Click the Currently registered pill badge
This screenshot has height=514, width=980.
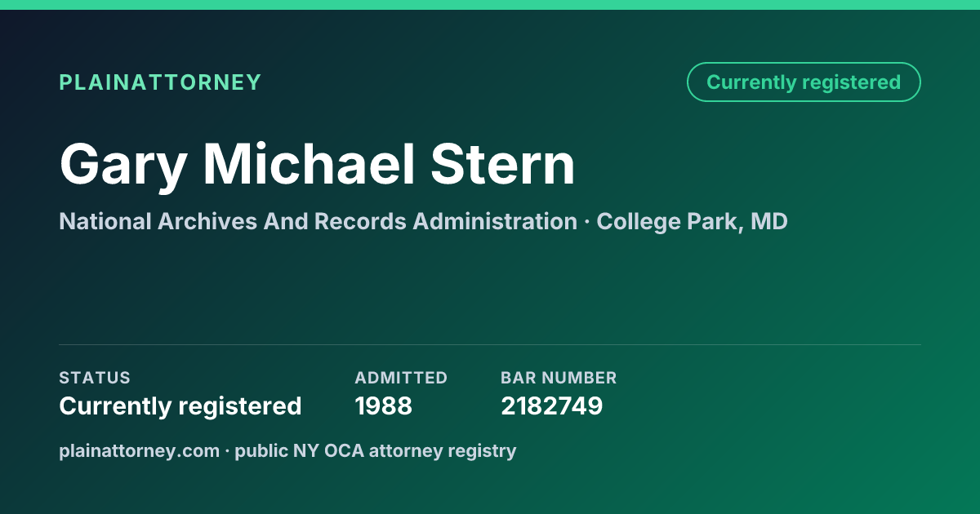[804, 82]
